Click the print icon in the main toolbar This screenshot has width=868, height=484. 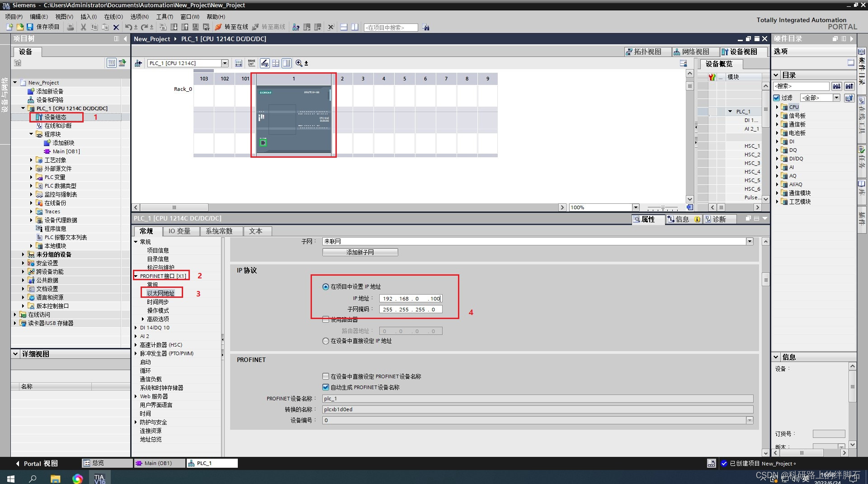[x=71, y=27]
